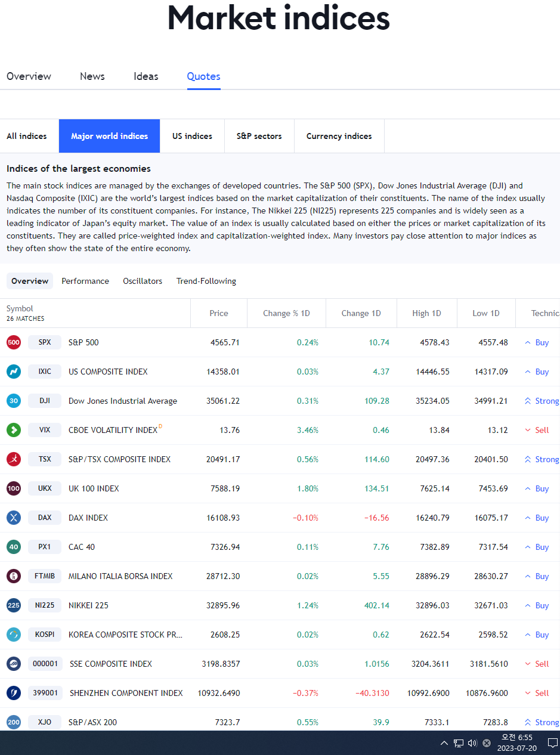
Task: Click the UKX logo icon
Action: (14, 488)
